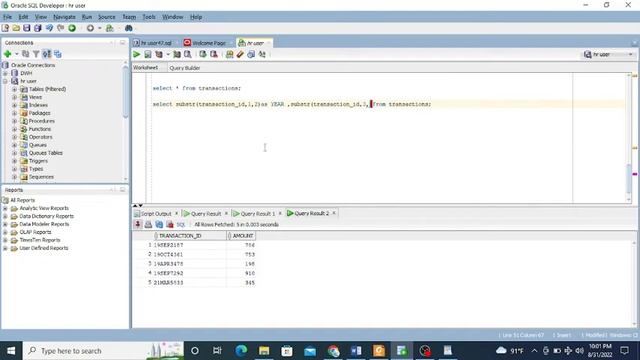Select the Queues Tables tree item
The height and width of the screenshot is (360, 640).
point(45,153)
